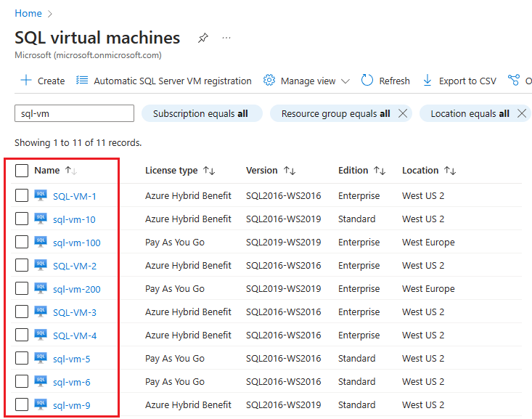Select Pay As You Go for sql-vm-5

(x=175, y=359)
